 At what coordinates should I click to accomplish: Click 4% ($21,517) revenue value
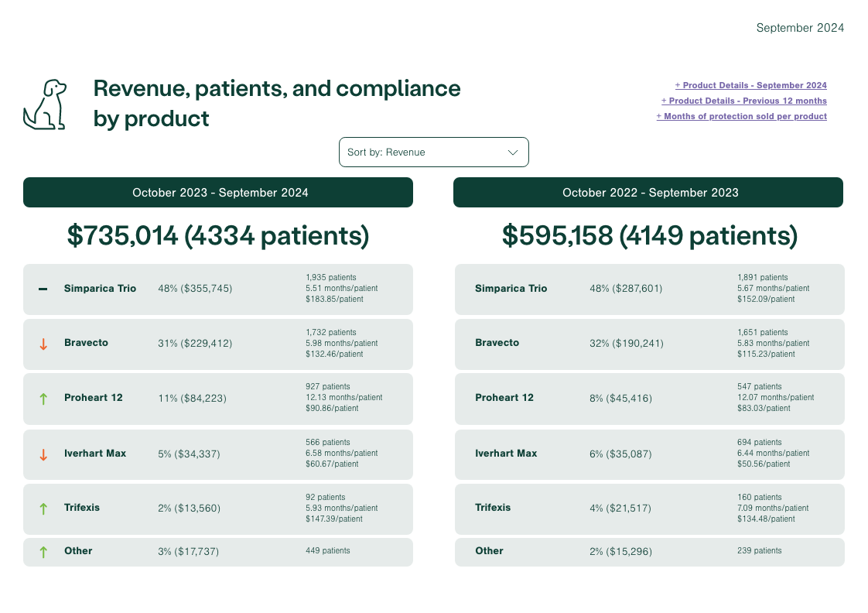[620, 509]
